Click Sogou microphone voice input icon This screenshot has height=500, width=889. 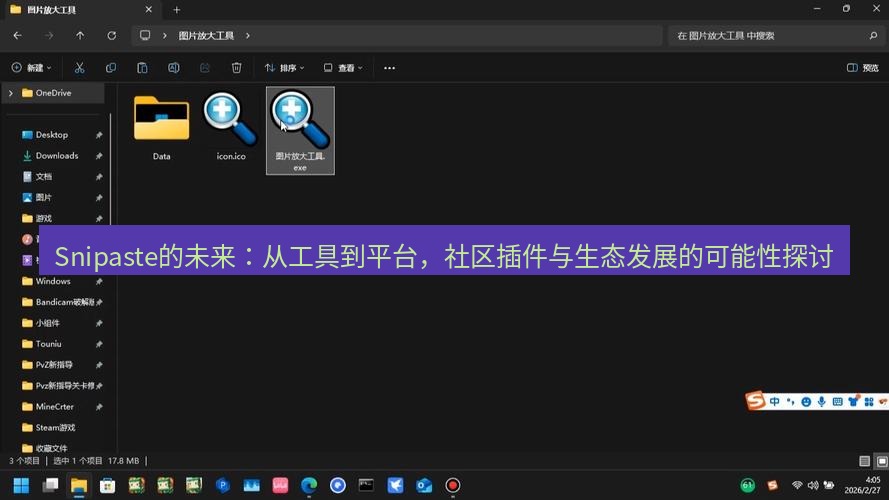click(822, 402)
